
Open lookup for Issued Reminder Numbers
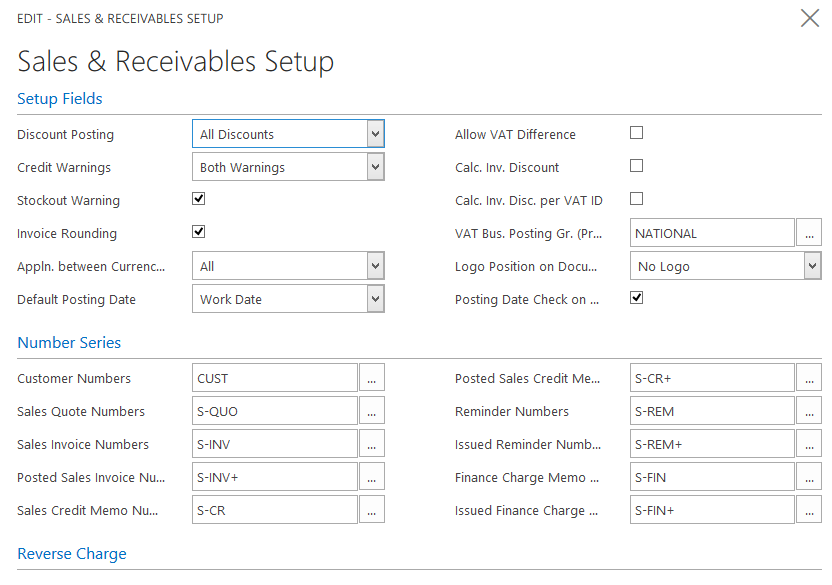(x=808, y=444)
